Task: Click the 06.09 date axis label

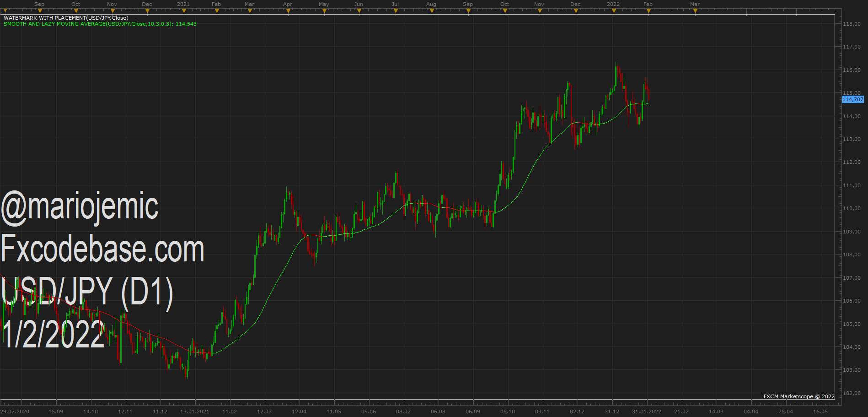Action: pos(473,412)
